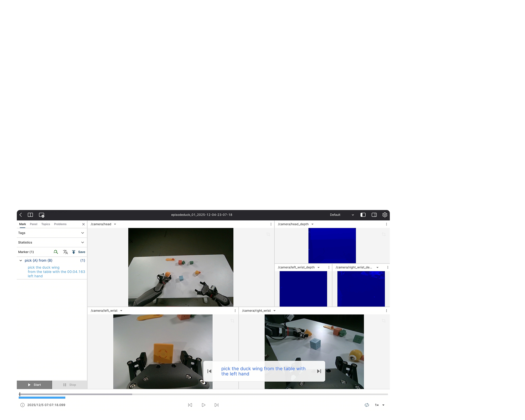Enable loop playback with the repeat icon
Screen dimensions: 525x420
click(x=367, y=405)
